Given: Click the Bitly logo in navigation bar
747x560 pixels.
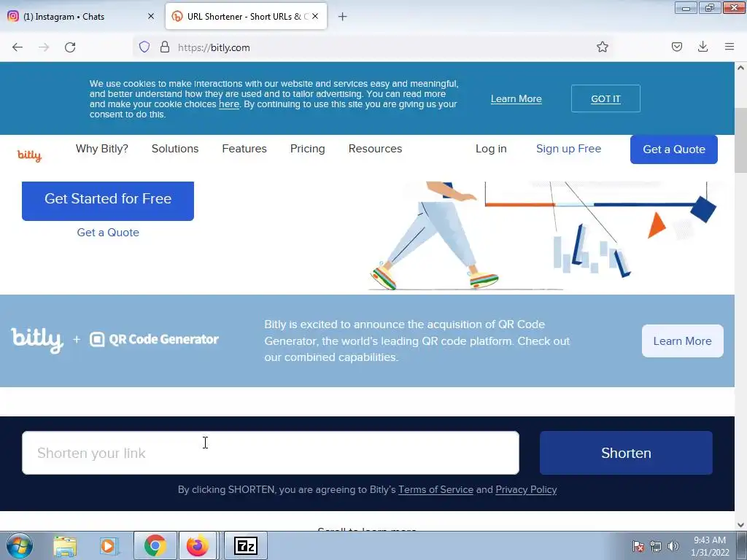Looking at the screenshot, I should pyautogui.click(x=29, y=155).
